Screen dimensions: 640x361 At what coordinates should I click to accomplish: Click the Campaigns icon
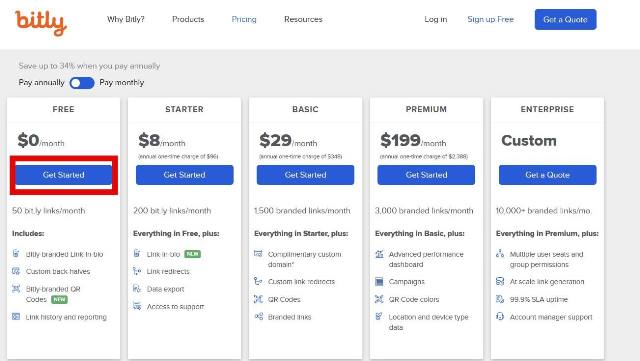[x=379, y=281]
